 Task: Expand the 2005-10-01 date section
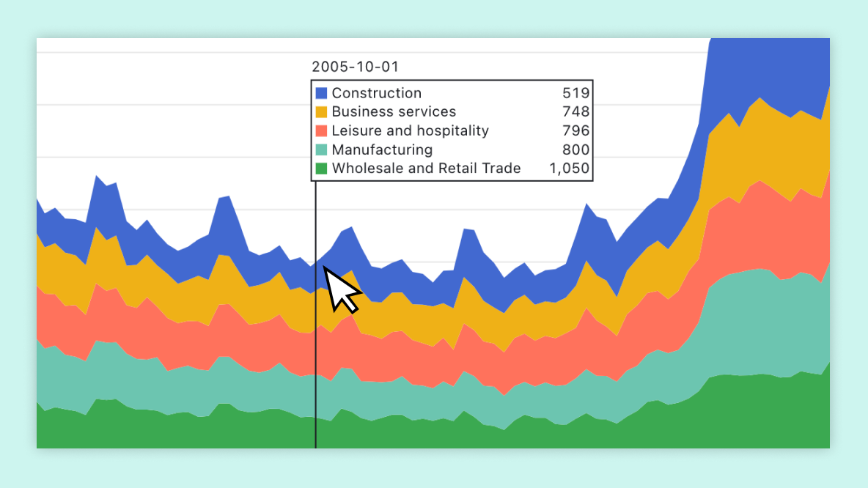tap(356, 66)
